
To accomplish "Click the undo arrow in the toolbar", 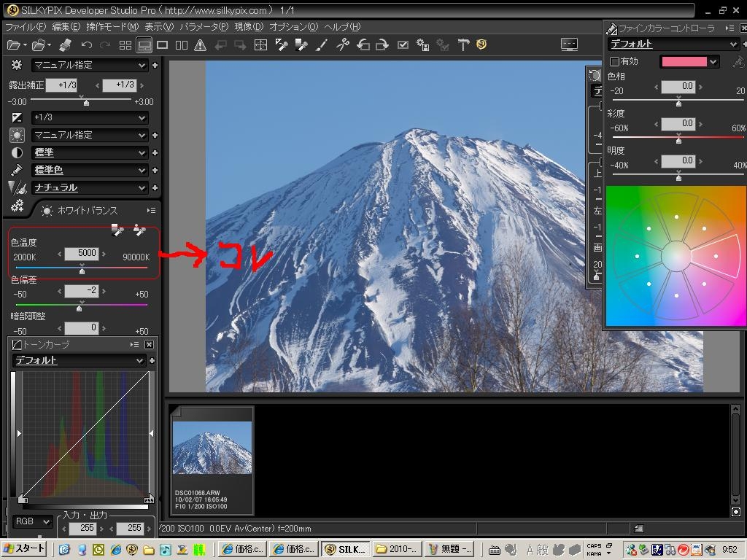I will point(86,45).
